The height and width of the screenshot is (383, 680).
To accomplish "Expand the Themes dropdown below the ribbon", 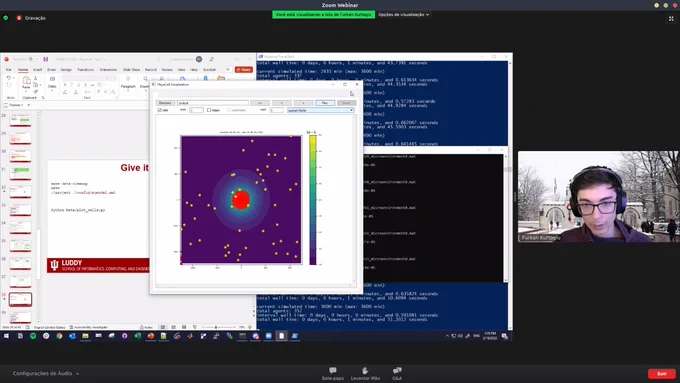I will coord(22,105).
